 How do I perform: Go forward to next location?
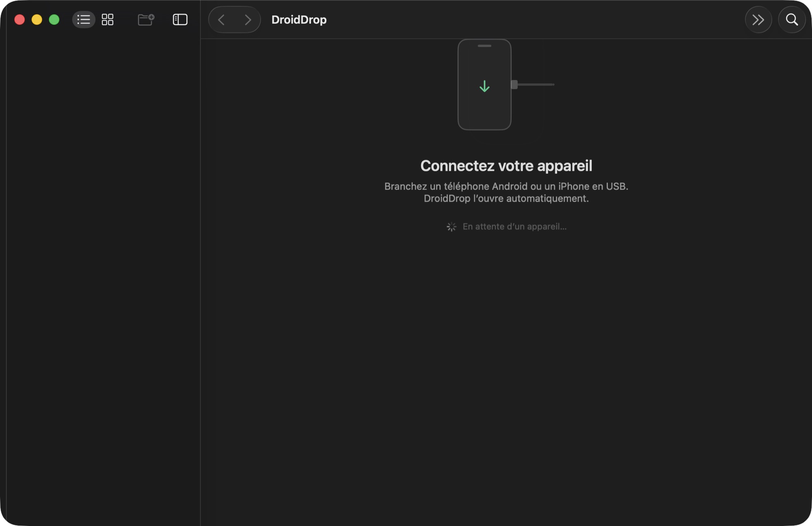248,19
